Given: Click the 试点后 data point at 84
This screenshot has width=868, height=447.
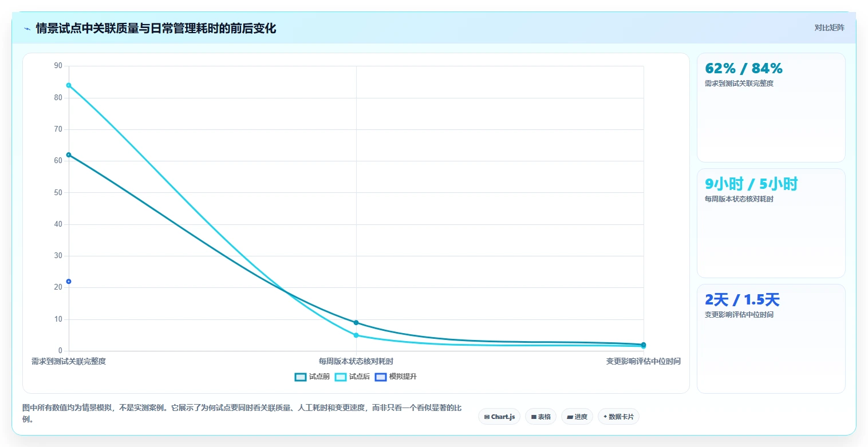Looking at the screenshot, I should pos(69,85).
